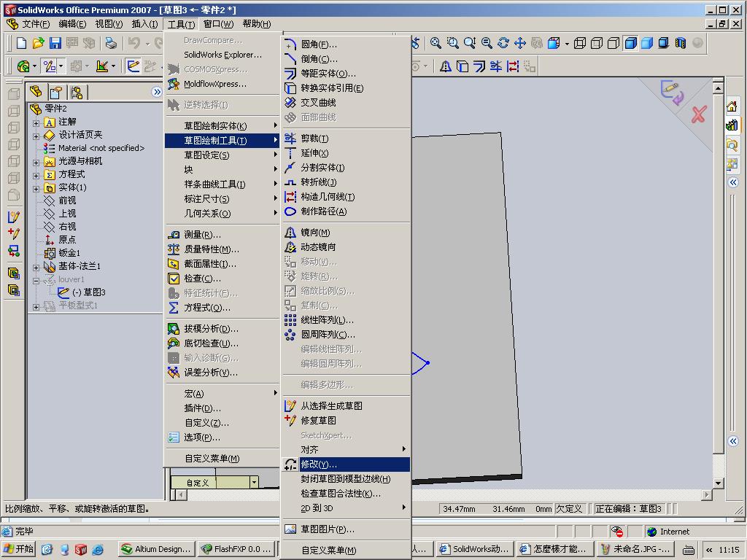The image size is (747, 560).
Task: Select the Shaded With Edges display icon
Action: [630, 43]
